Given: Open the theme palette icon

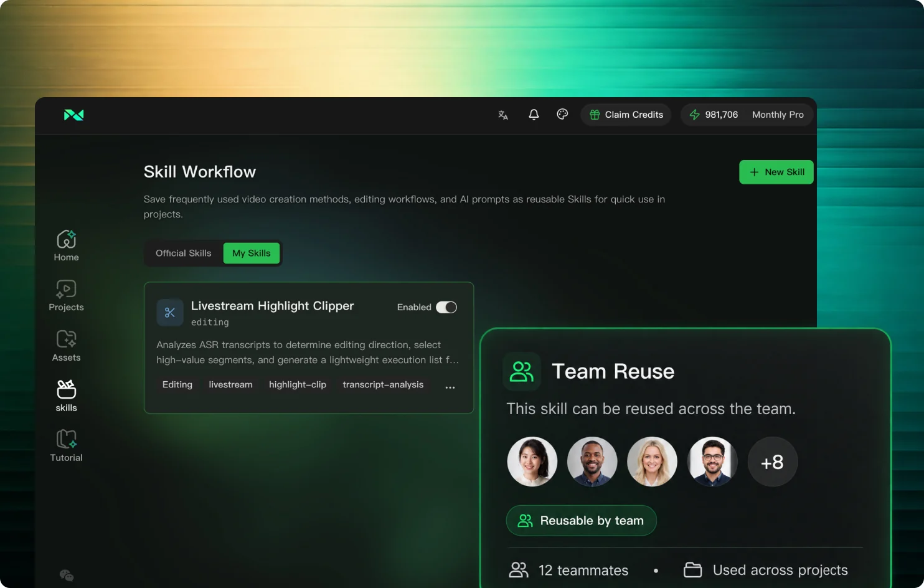Looking at the screenshot, I should point(562,115).
